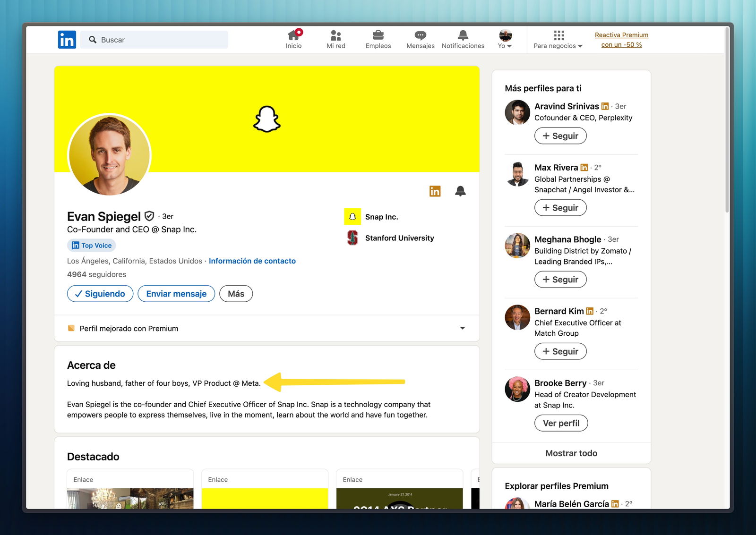Click Ver perfil for Brooke Berry
Viewport: 756px width, 535px height.
[x=561, y=423]
